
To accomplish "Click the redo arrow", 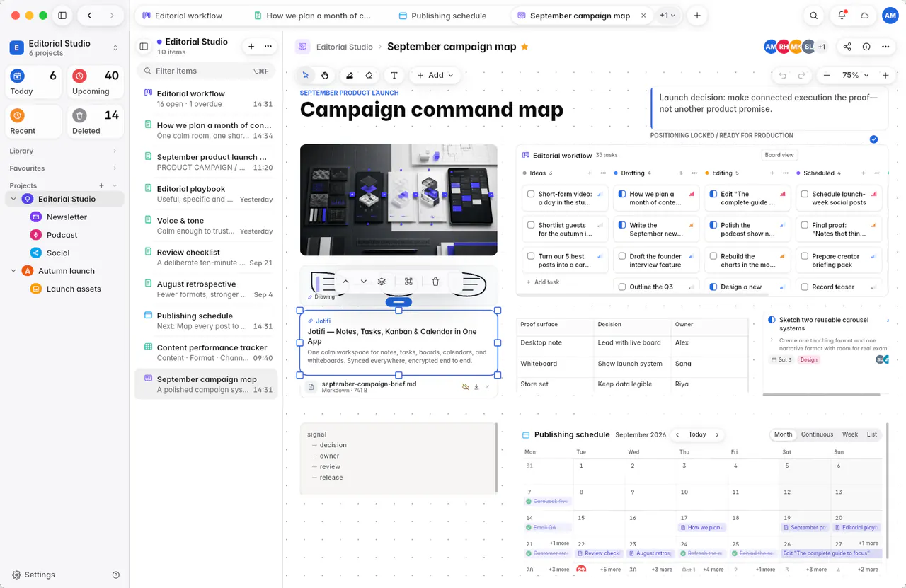I will (802, 75).
